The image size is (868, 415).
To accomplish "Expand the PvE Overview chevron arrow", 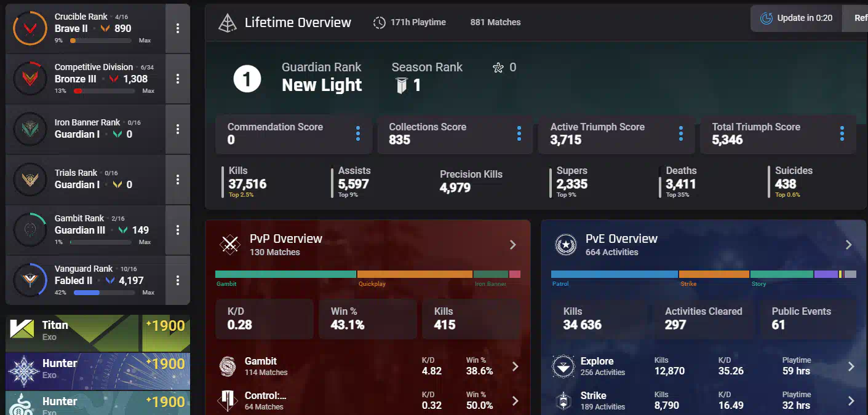I will tap(848, 245).
